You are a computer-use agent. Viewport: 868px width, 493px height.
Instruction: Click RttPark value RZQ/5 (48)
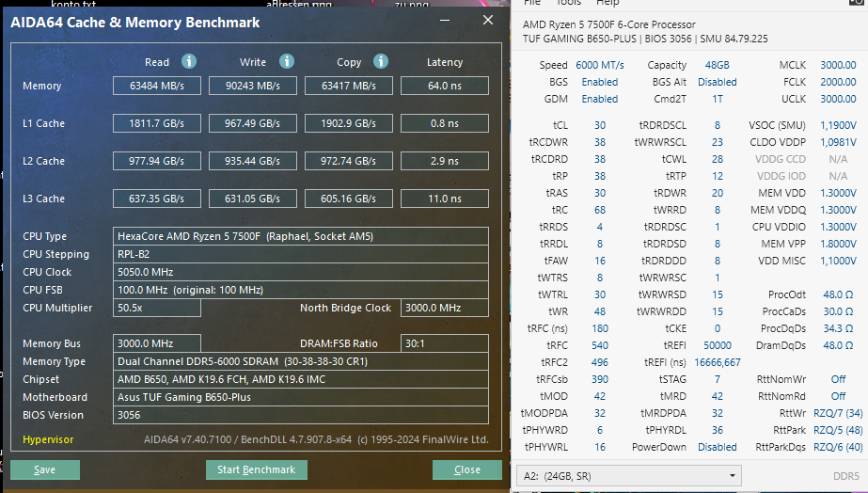pyautogui.click(x=838, y=430)
